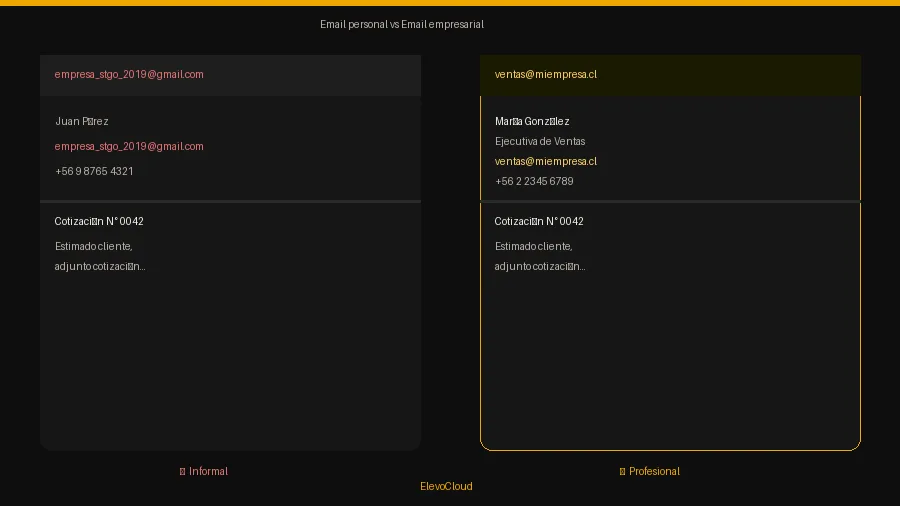Click the job title "Ejecutiva de Ventas"
This screenshot has width=900, height=506.
[540, 142]
